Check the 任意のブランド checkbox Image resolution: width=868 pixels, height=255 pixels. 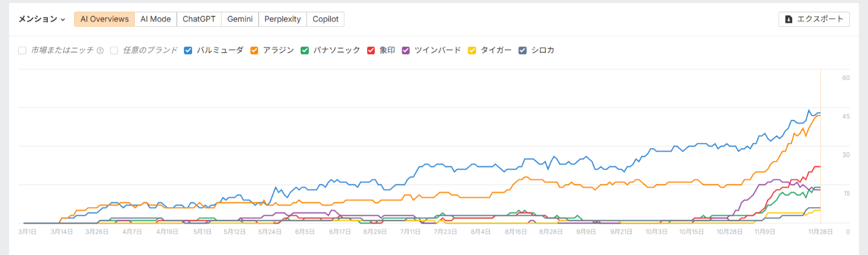(114, 50)
